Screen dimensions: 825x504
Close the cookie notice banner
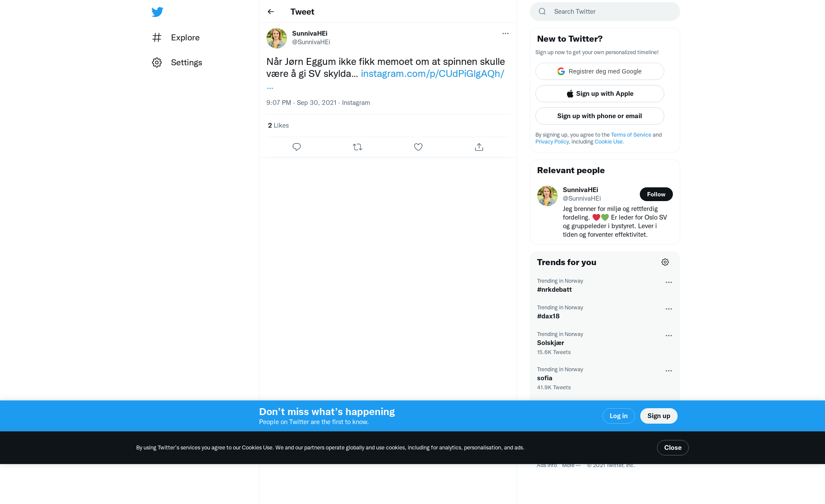click(673, 448)
